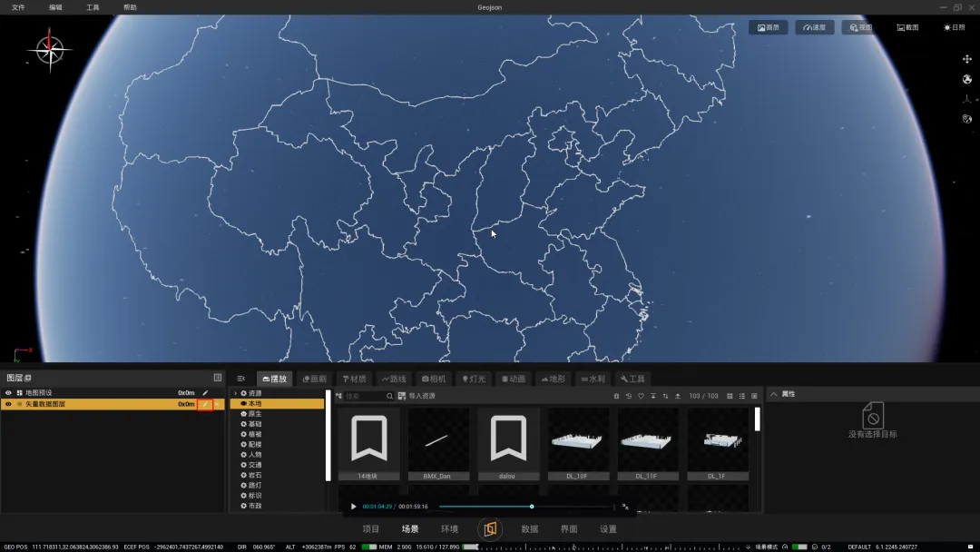The width and height of the screenshot is (980, 552).
Task: Collapse the asset category sidebar icon
Action: pos(241,379)
